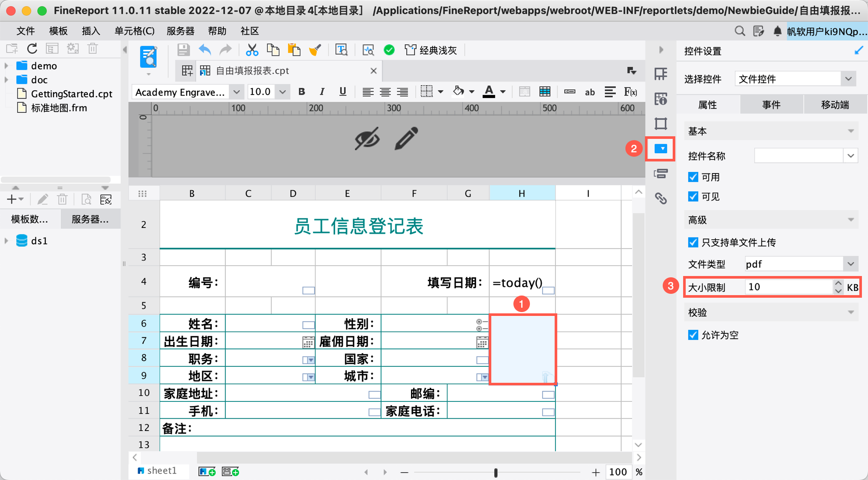Click the format painter brush icon

coord(315,50)
